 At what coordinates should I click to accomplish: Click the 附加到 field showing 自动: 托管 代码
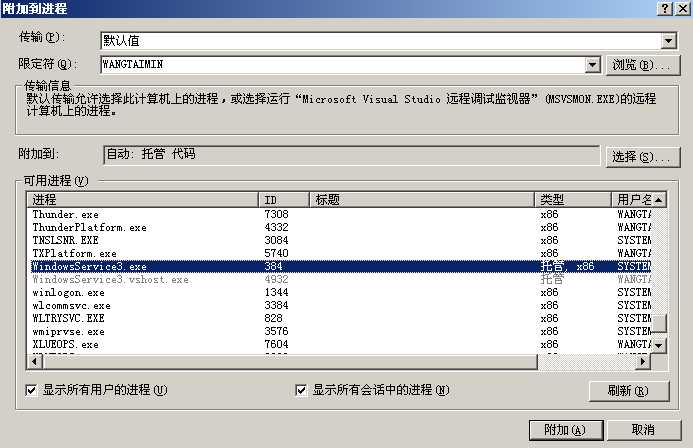point(351,155)
